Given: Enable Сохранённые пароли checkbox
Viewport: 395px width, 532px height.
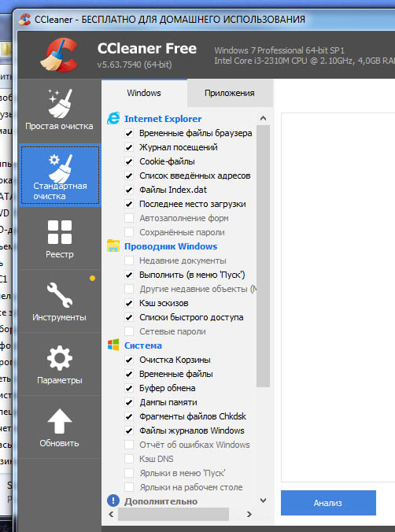Looking at the screenshot, I should point(129,232).
